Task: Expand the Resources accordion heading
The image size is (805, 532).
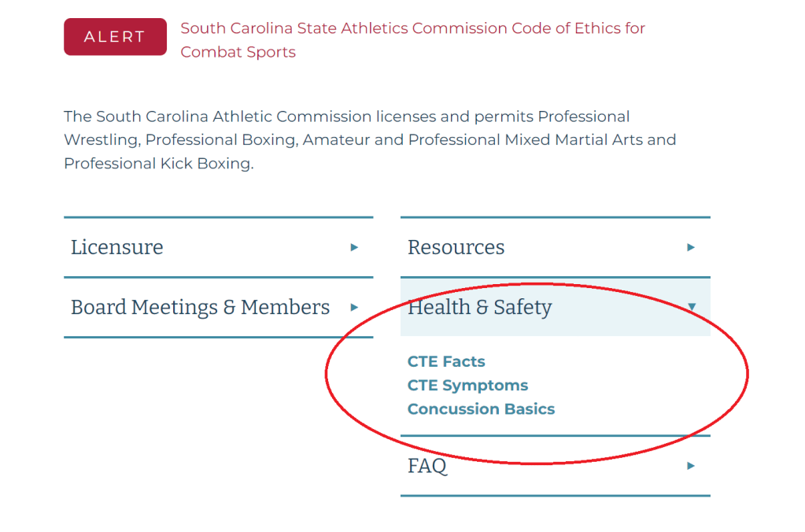Action: tap(456, 247)
